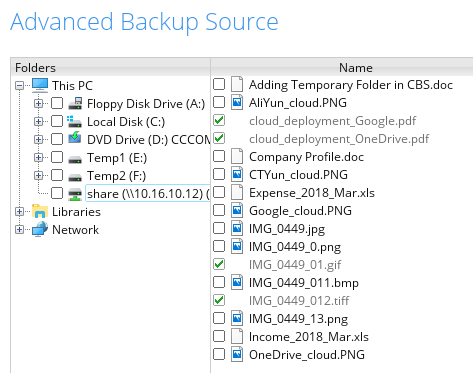Check the Expense_2018_Mar.xls checkbox

(x=219, y=192)
